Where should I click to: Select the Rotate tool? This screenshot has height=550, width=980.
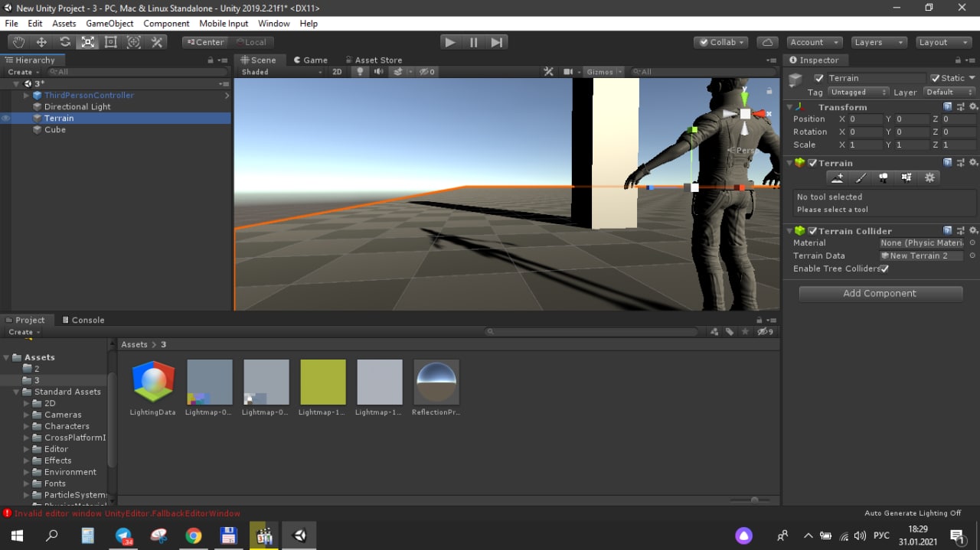(65, 42)
